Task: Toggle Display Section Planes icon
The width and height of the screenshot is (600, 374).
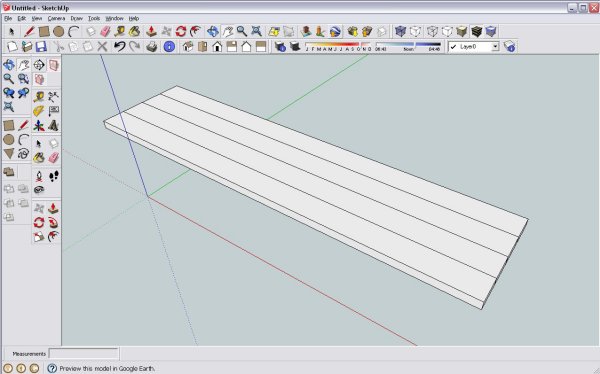Action: (53, 65)
